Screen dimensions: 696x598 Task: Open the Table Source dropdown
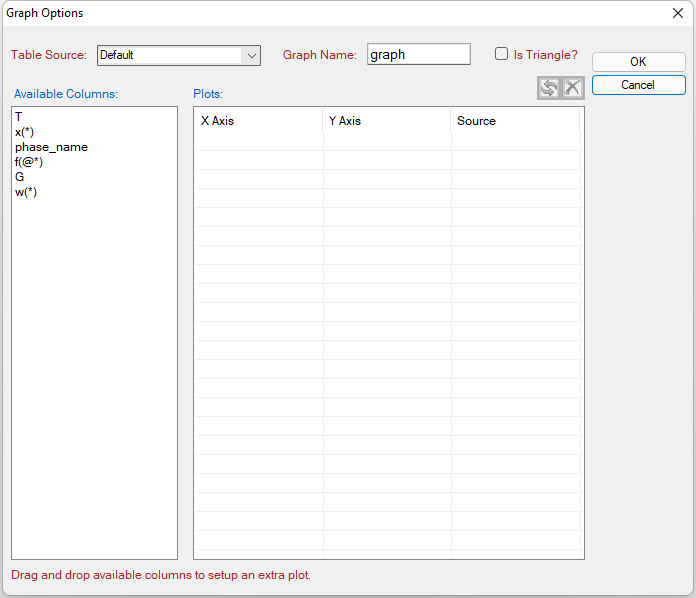(x=251, y=55)
